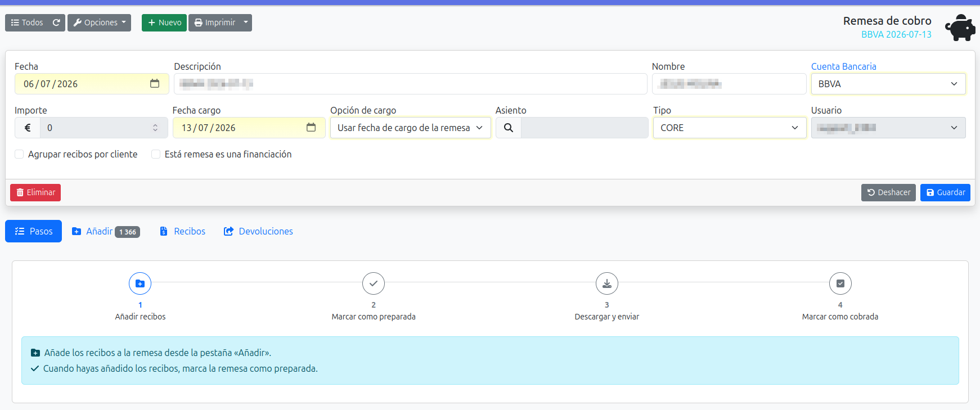Viewport: 980px width, 410px height.
Task: Click the Fecha date field
Action: point(92,84)
